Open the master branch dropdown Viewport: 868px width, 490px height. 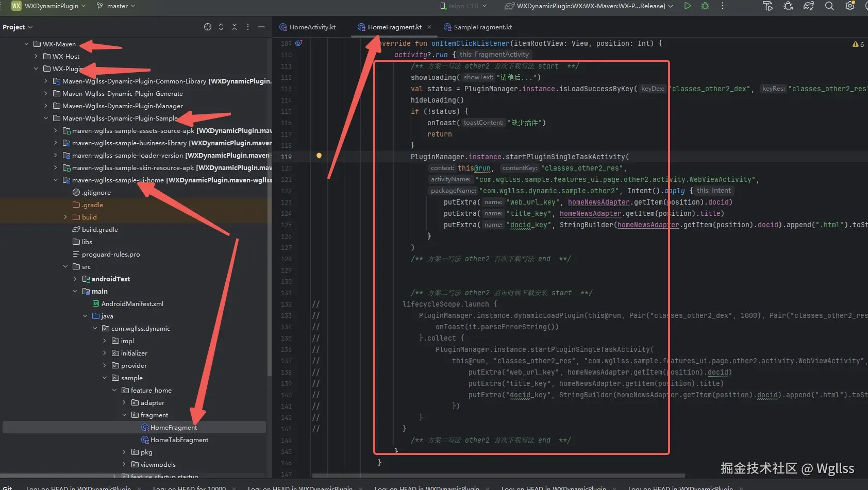click(116, 6)
